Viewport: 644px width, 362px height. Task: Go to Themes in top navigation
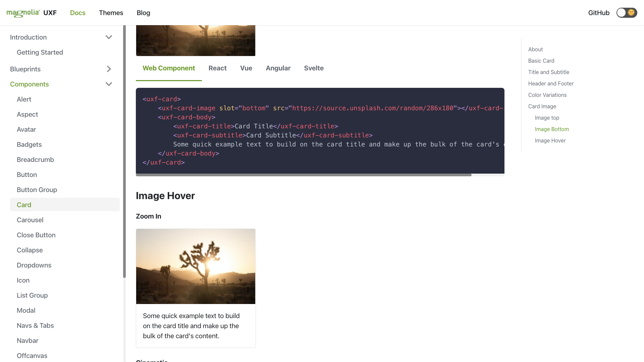[111, 13]
